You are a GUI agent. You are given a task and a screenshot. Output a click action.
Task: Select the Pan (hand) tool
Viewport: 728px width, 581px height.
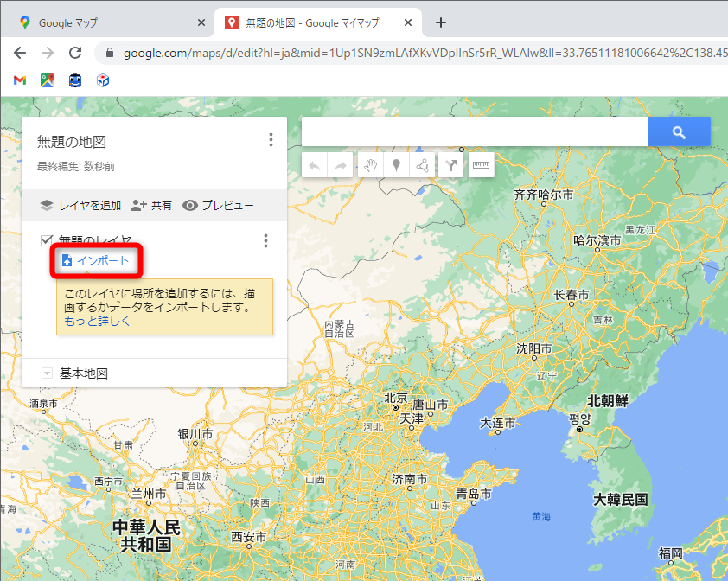coord(370,165)
